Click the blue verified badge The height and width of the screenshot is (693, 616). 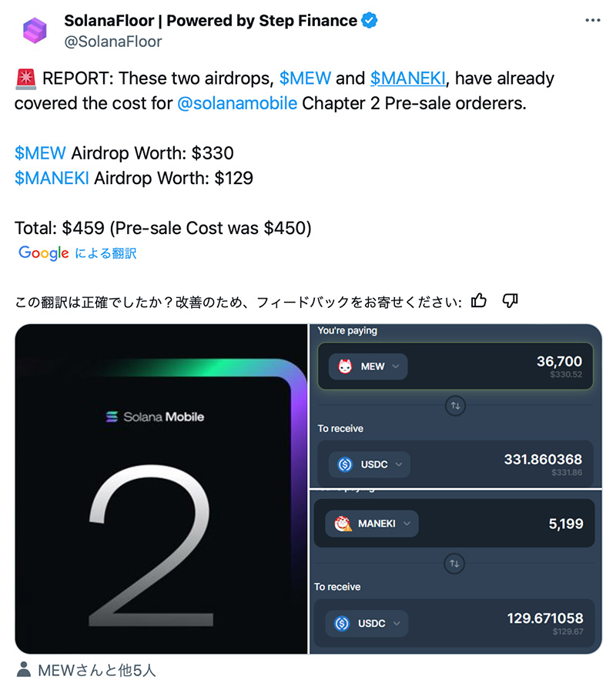[370, 20]
